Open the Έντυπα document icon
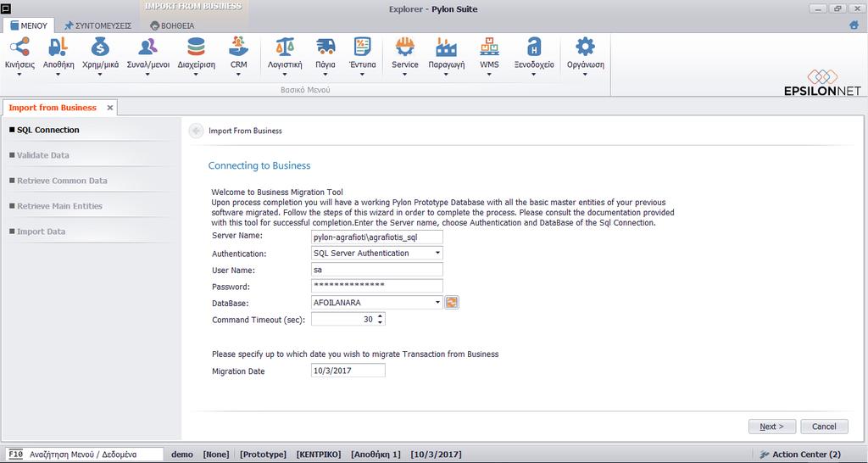Screen dimensions: 868x463 pos(363,47)
